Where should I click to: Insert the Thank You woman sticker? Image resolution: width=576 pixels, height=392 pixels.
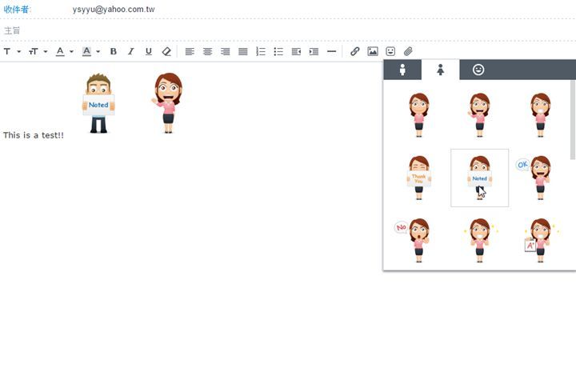tap(418, 178)
